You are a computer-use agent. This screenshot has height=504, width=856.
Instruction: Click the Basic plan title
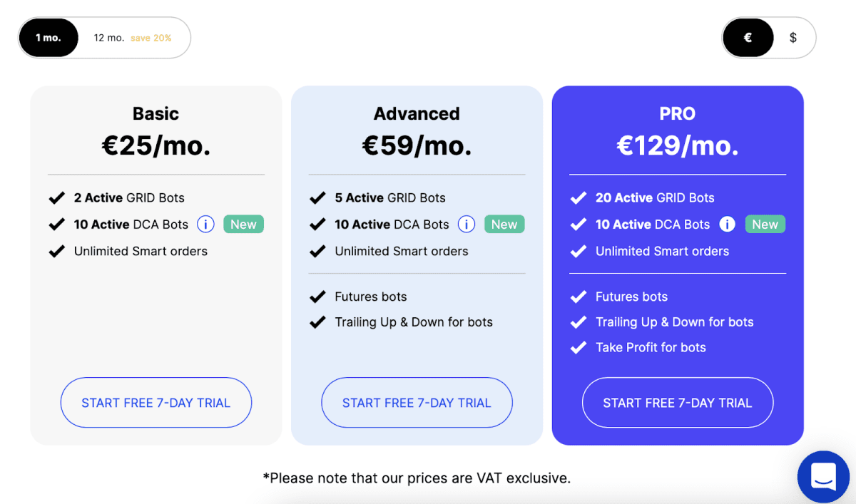click(x=156, y=113)
